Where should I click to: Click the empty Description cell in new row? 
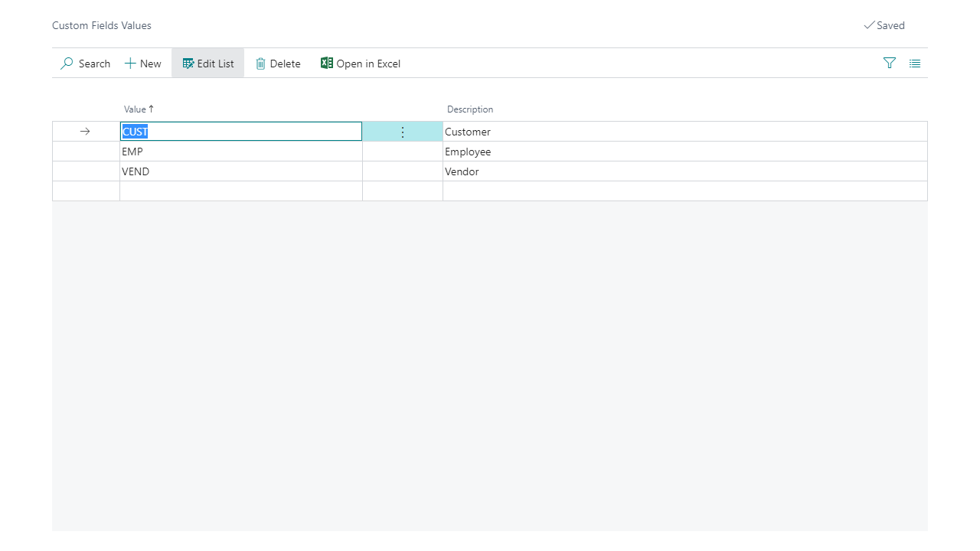[x=684, y=191]
